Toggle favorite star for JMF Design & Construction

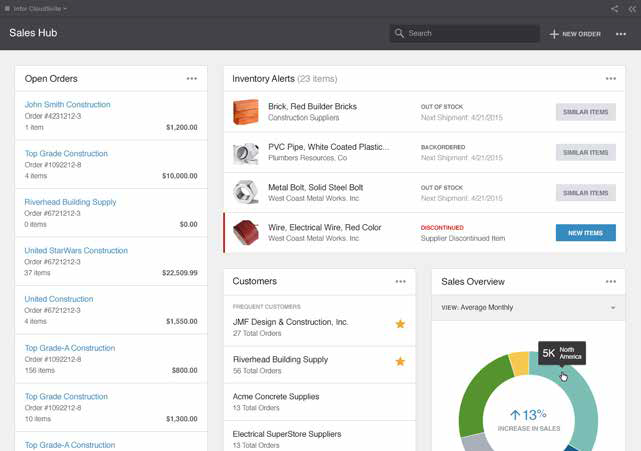point(400,324)
